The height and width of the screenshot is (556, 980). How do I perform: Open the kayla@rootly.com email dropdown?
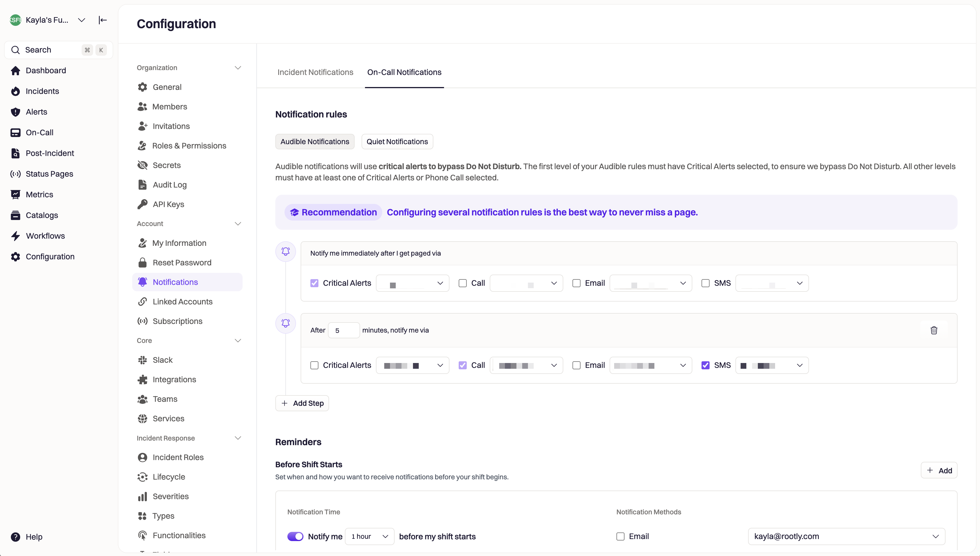click(846, 536)
